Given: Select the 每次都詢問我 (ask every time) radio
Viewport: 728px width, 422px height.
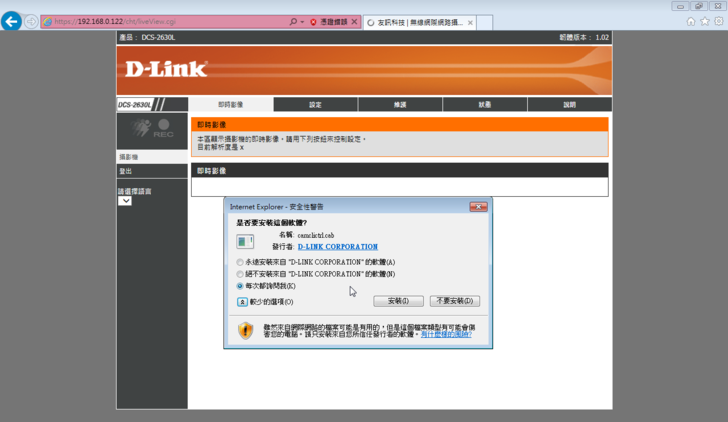Looking at the screenshot, I should (240, 286).
